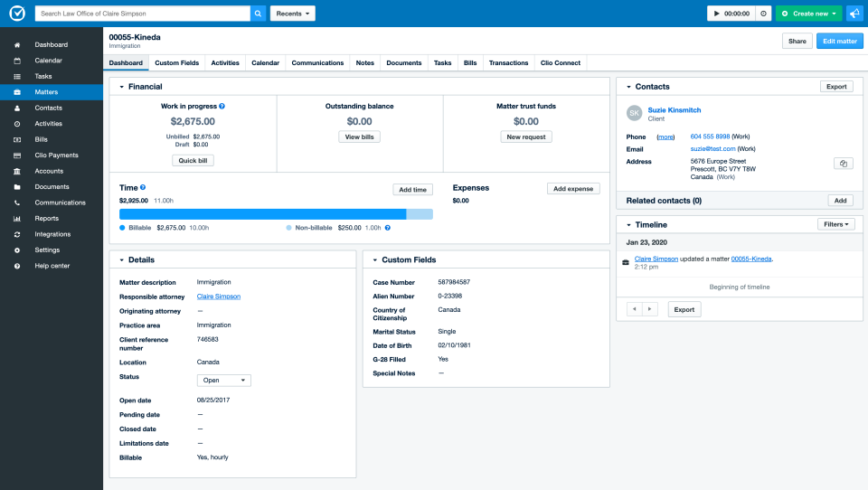Click the SK contact avatar
Image resolution: width=868 pixels, height=490 pixels.
coord(635,113)
